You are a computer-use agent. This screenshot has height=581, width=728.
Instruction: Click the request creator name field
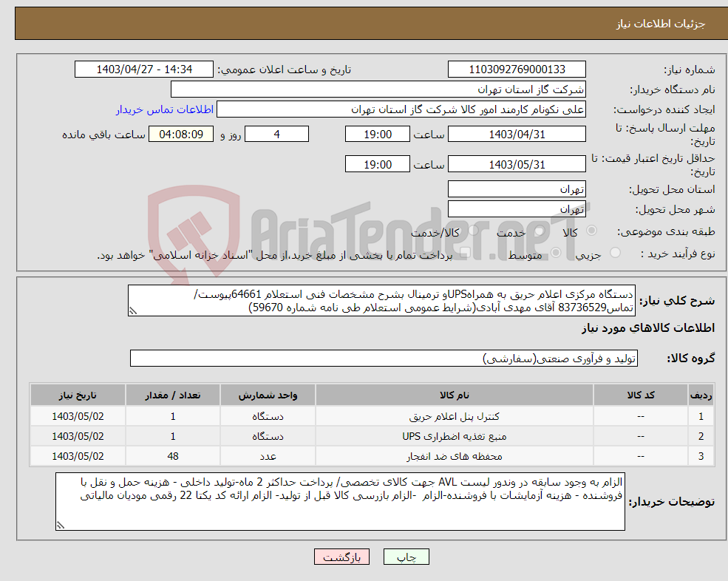pyautogui.click(x=401, y=109)
